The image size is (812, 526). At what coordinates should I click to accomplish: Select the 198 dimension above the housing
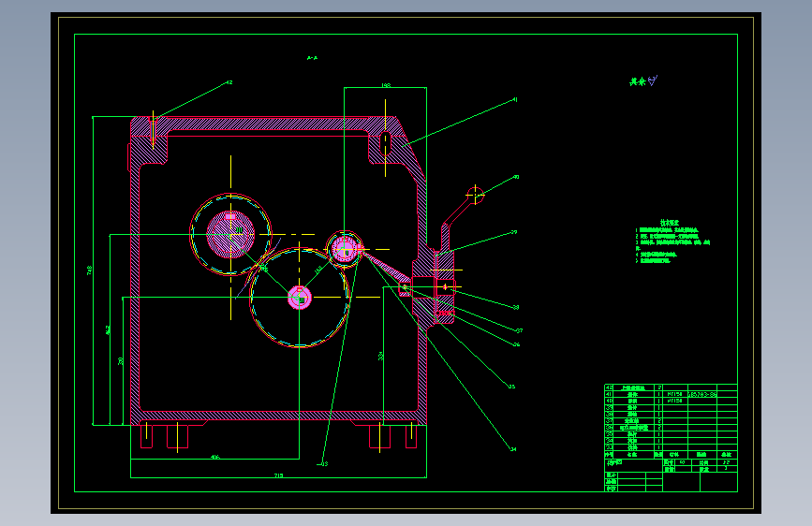pos(386,85)
